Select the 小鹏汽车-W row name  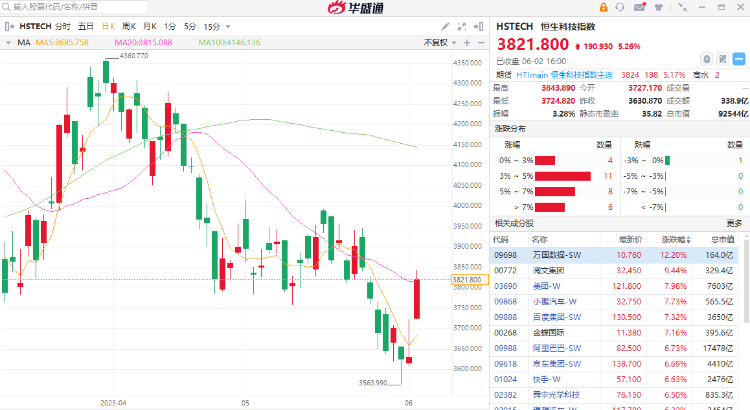pos(555,301)
